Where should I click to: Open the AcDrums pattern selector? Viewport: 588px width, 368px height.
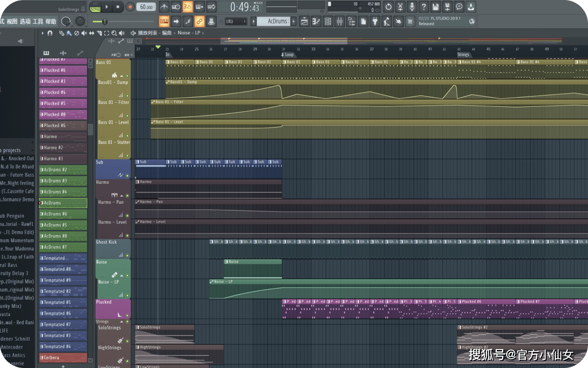(x=272, y=21)
